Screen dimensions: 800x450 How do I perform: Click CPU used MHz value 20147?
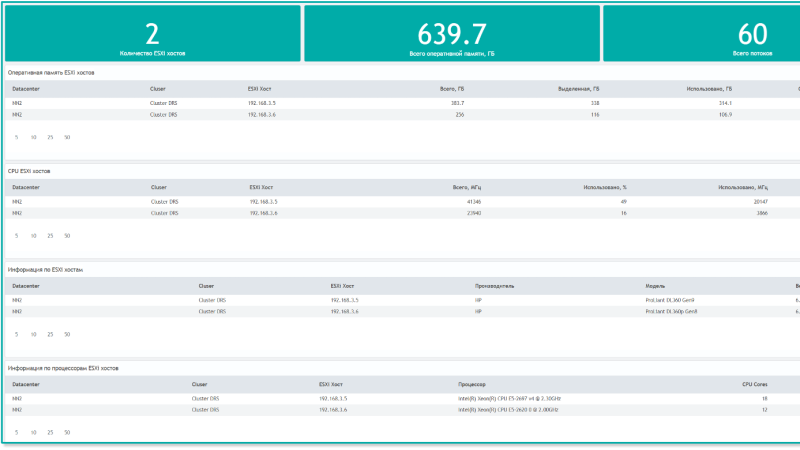point(761,202)
